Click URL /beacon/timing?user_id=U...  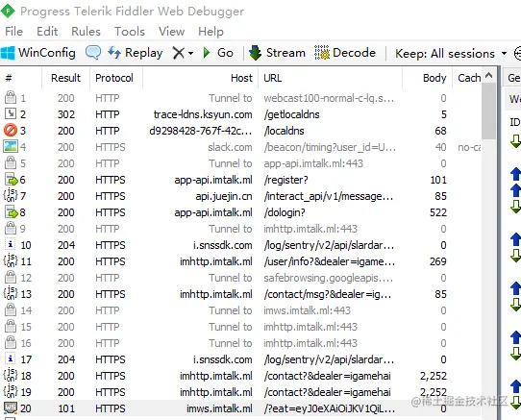pyautogui.click(x=330, y=147)
